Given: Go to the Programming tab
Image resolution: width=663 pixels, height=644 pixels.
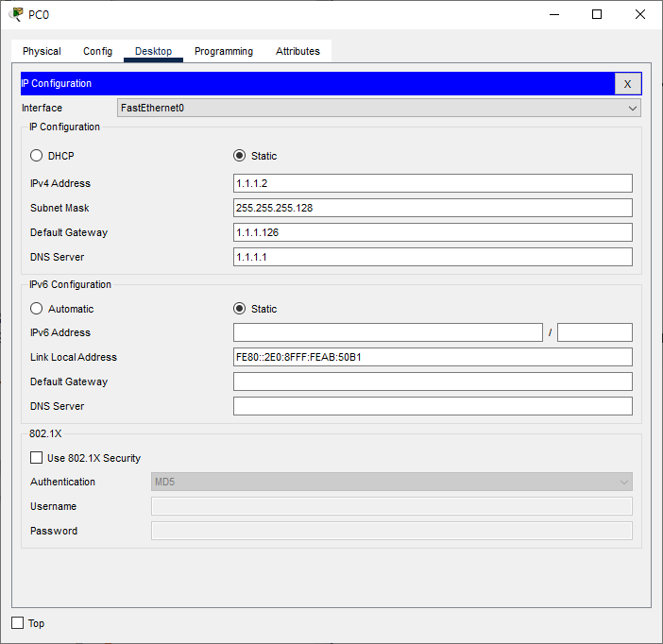Looking at the screenshot, I should pyautogui.click(x=224, y=51).
